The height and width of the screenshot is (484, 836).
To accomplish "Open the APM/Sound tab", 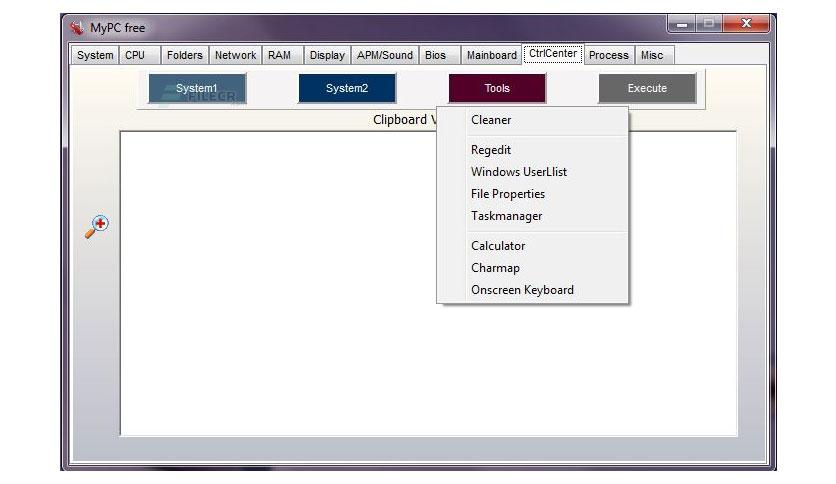I will click(x=384, y=55).
